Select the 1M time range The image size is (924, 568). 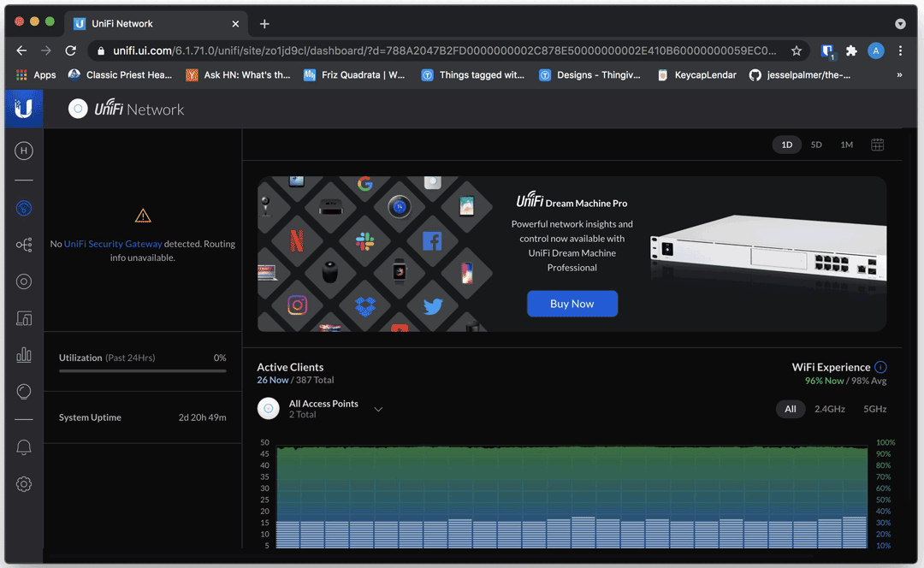[x=847, y=145]
